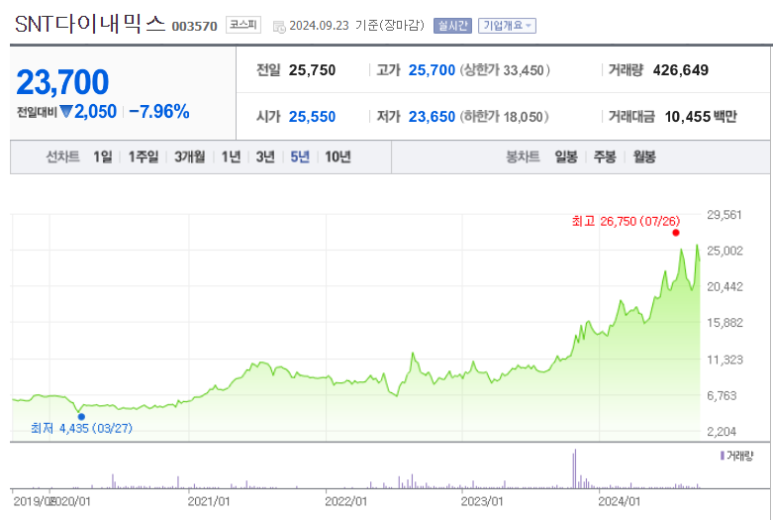Click the 코스피 market badge
The width and height of the screenshot is (773, 520).
coord(243,25)
